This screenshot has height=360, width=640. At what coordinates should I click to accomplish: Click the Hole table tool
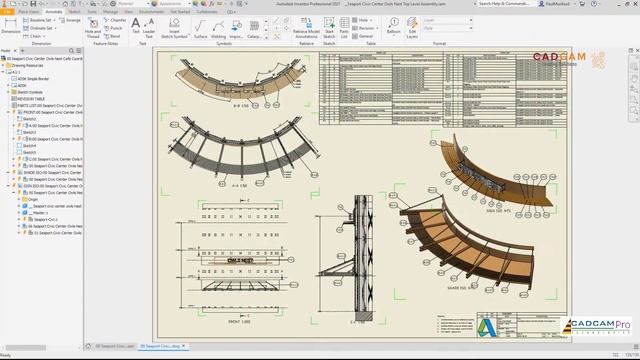coord(361,20)
